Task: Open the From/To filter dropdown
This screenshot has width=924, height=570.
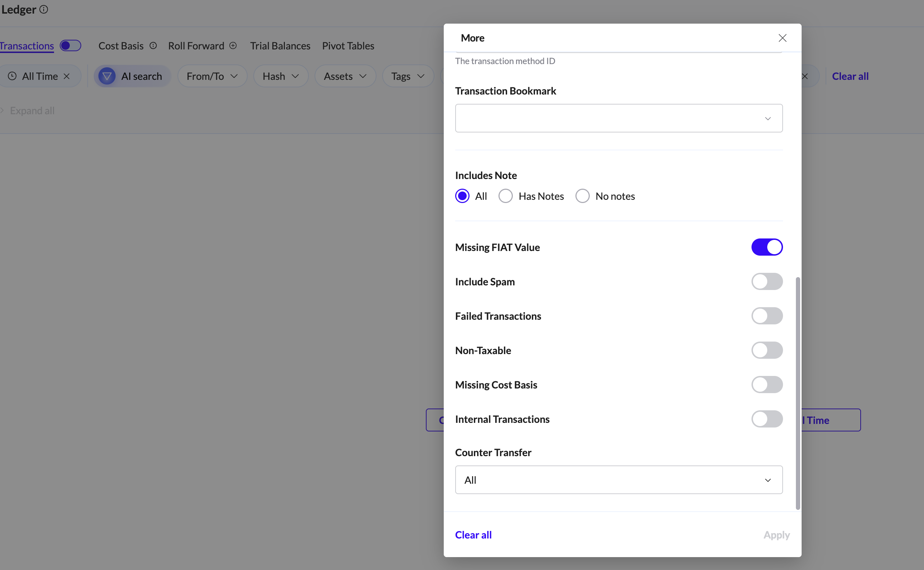Action: click(x=213, y=76)
